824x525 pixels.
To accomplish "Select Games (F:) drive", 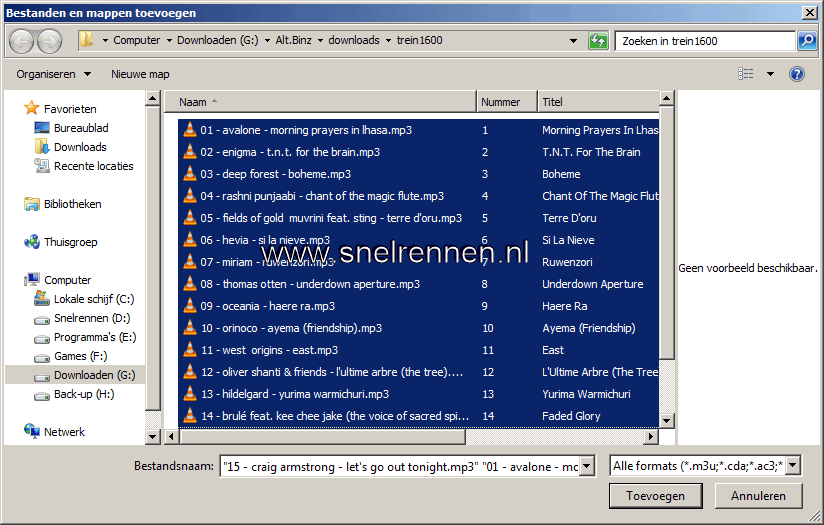I will coord(80,356).
